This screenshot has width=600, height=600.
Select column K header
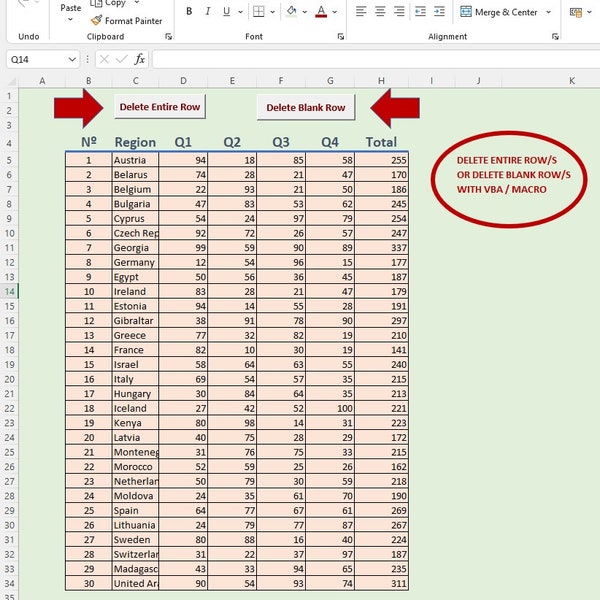coord(572,81)
